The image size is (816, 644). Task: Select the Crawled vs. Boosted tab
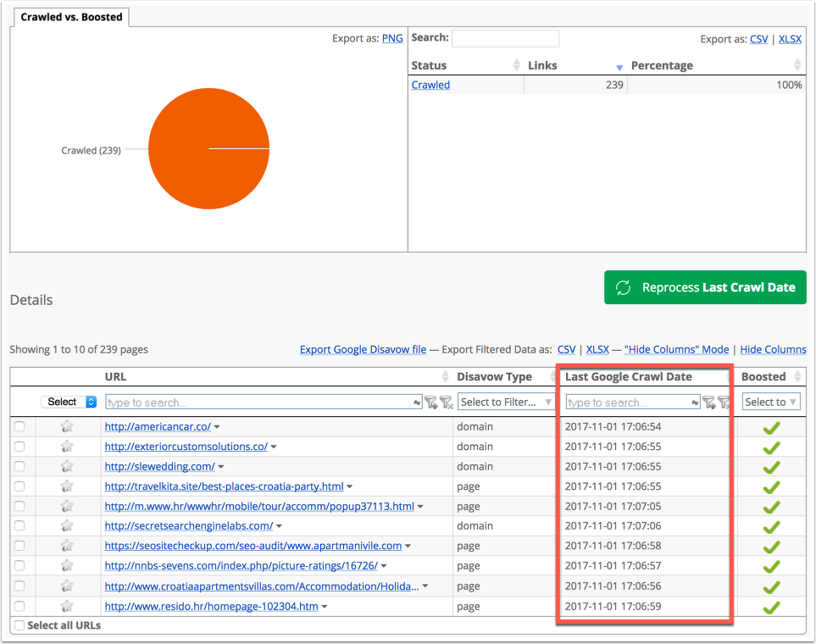[x=71, y=17]
